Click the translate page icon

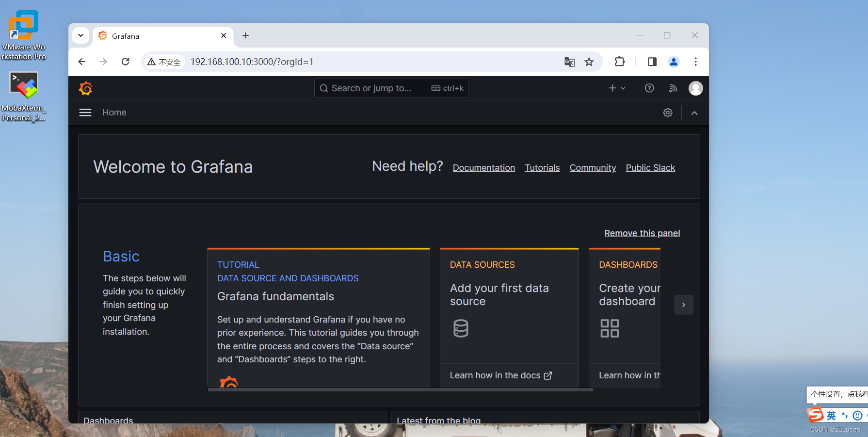point(569,62)
